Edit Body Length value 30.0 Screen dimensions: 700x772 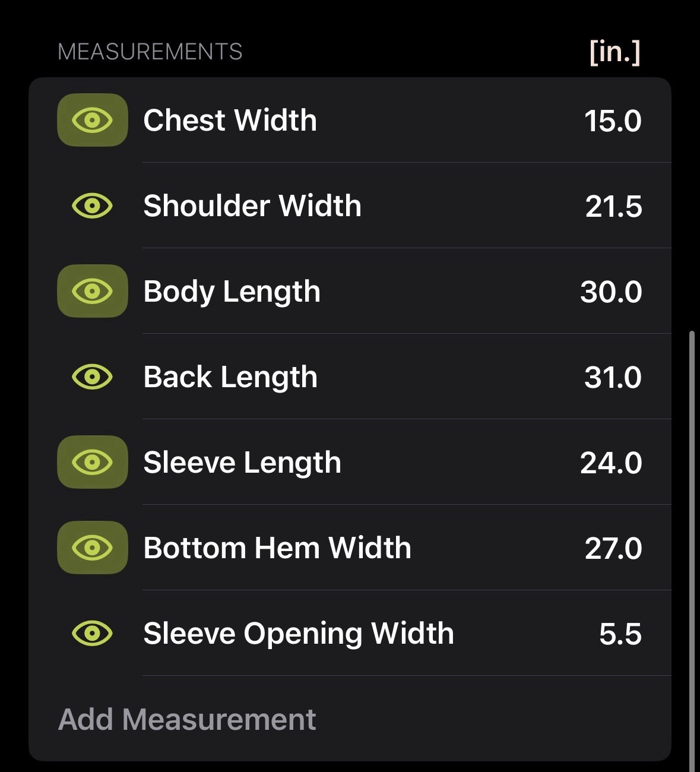coord(611,292)
